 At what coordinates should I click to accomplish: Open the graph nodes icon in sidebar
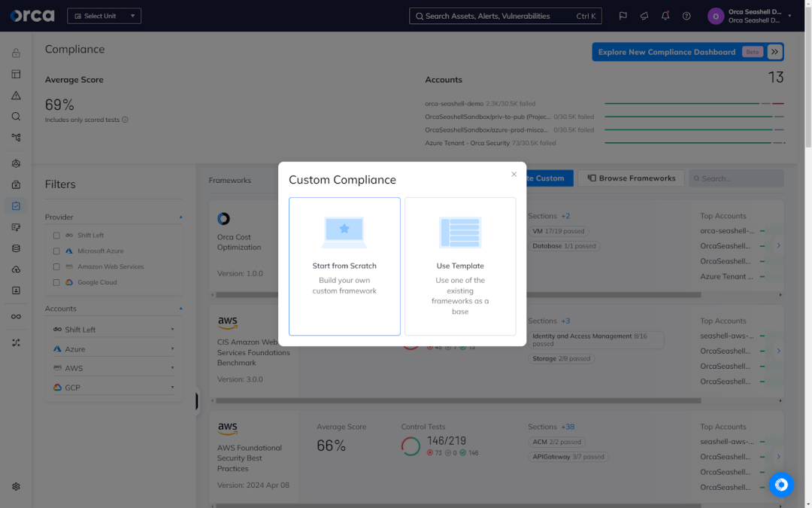click(x=16, y=138)
